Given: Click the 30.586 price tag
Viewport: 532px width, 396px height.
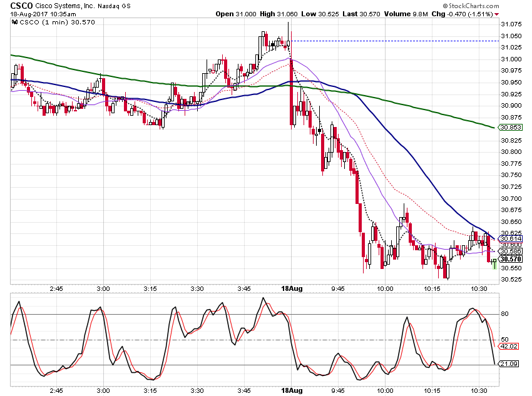Looking at the screenshot, I should point(511,251).
